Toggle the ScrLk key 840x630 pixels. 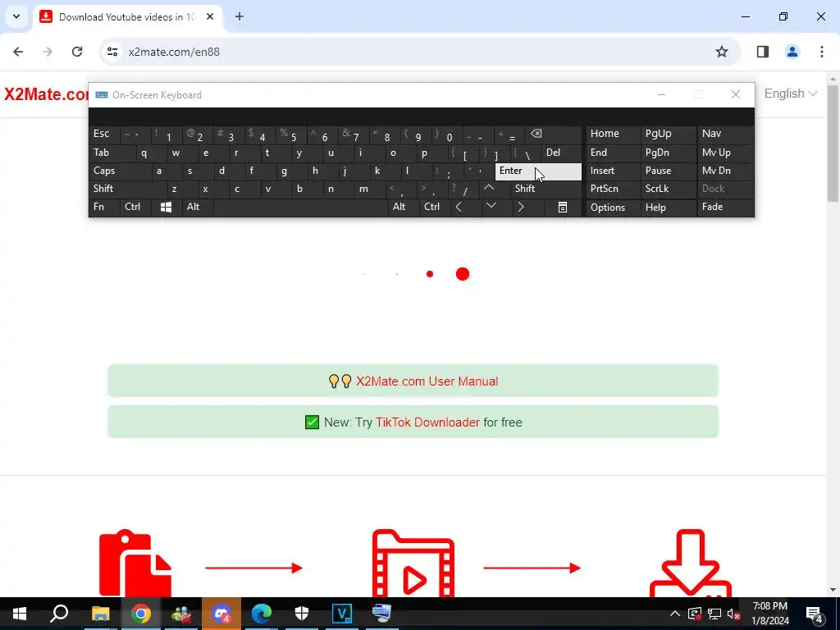[x=668, y=189]
